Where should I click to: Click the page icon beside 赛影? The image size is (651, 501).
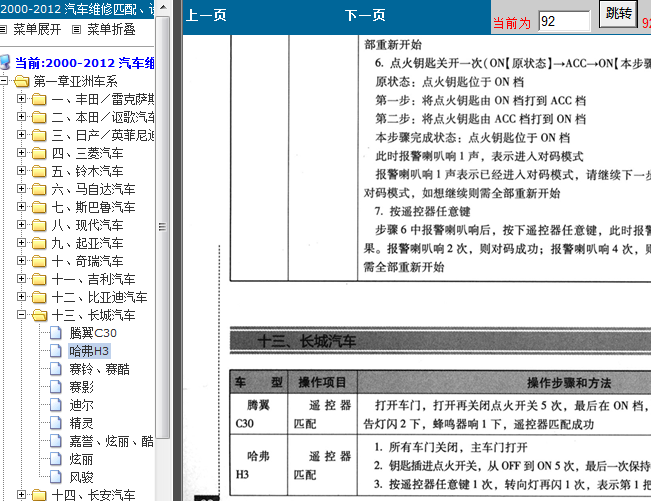[x=56, y=386]
